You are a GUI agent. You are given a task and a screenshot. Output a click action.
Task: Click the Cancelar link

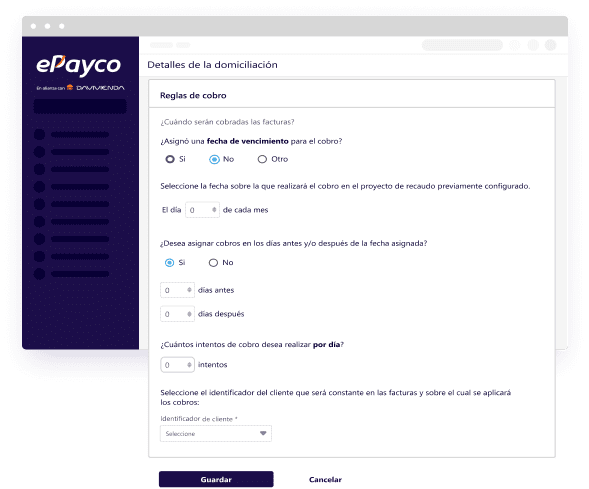point(325,479)
